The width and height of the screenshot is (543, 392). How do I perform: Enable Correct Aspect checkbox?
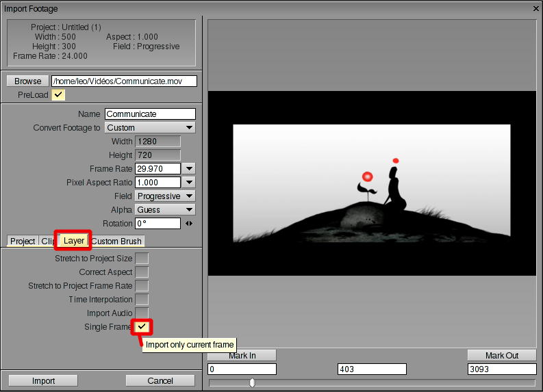tap(142, 272)
